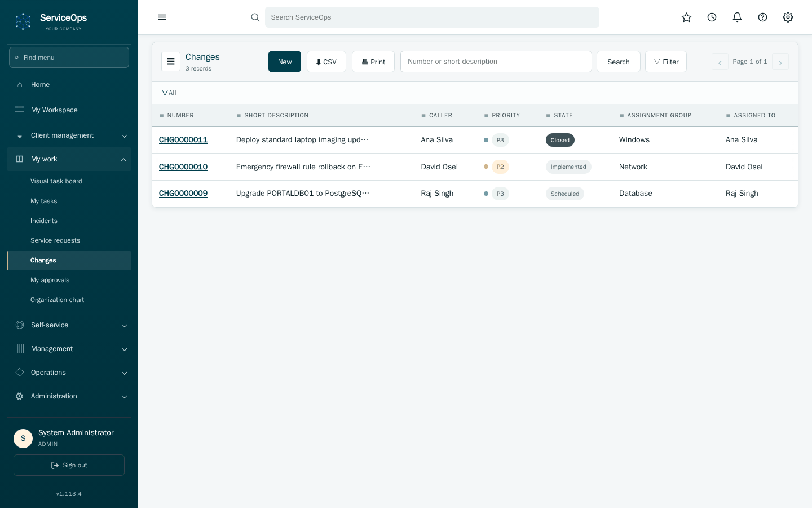Collapse the My work section
The image size is (812, 508).
click(69, 159)
